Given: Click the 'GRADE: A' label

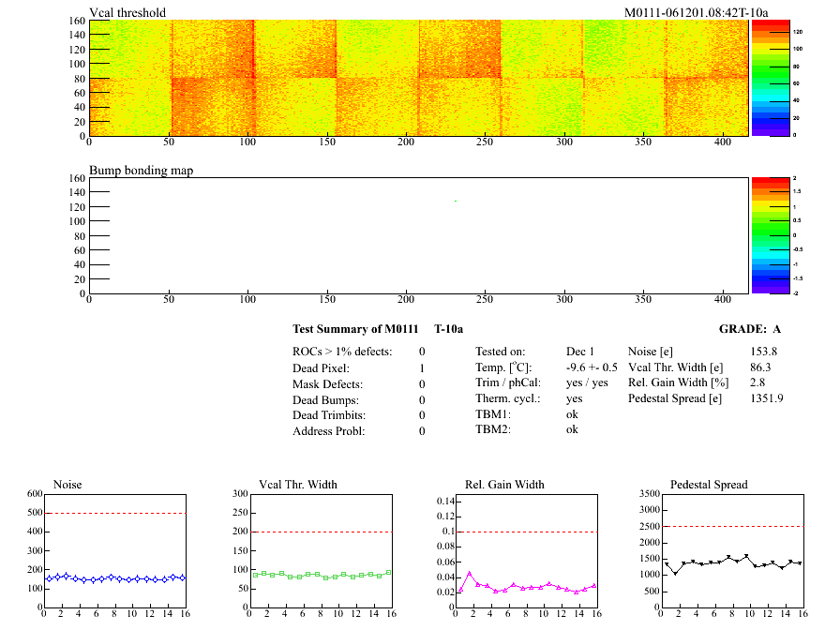Looking at the screenshot, I should (749, 329).
